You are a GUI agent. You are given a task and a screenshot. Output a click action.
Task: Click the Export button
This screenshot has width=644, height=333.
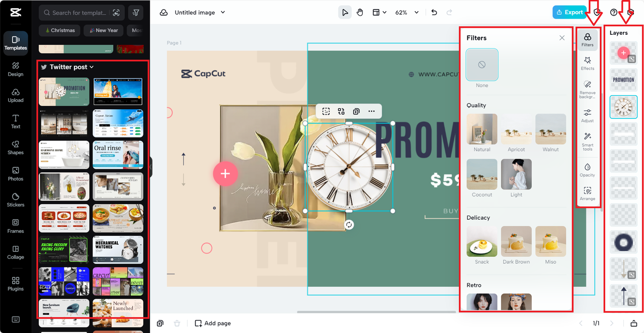570,12
